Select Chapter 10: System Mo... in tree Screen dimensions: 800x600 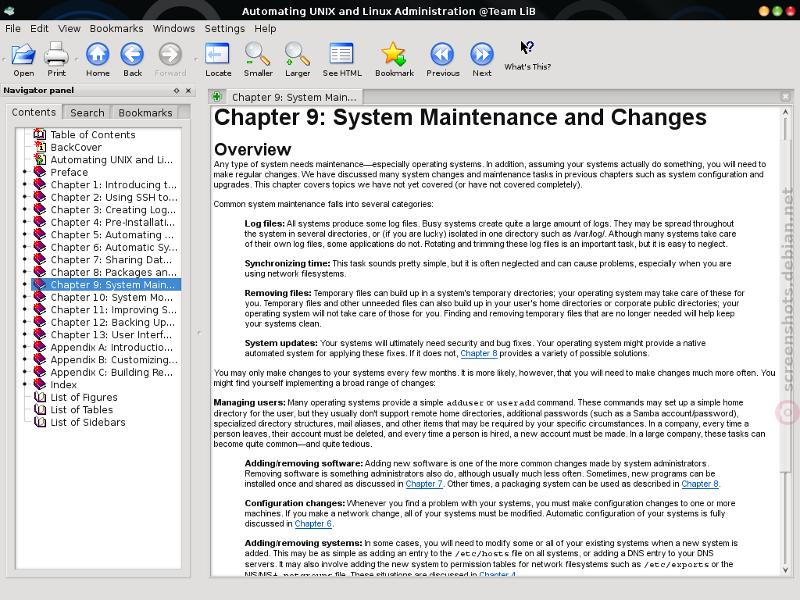pyautogui.click(x=111, y=297)
